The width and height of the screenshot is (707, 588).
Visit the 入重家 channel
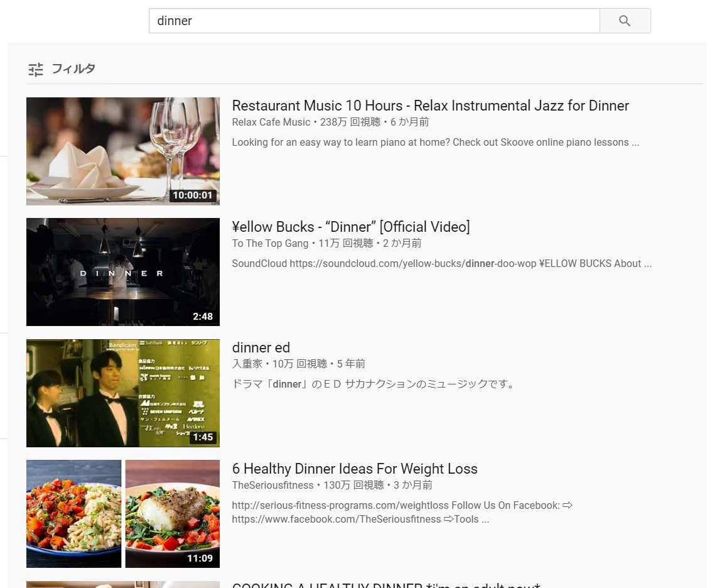[x=247, y=364]
